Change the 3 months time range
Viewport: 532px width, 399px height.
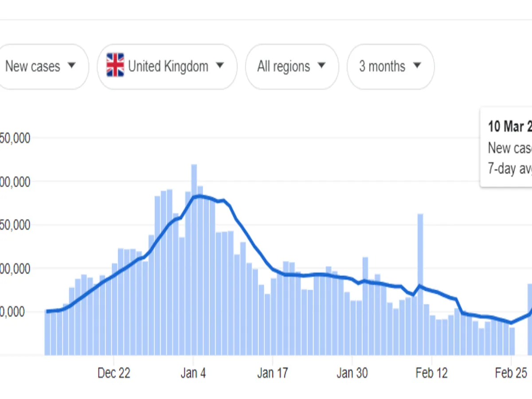[390, 66]
